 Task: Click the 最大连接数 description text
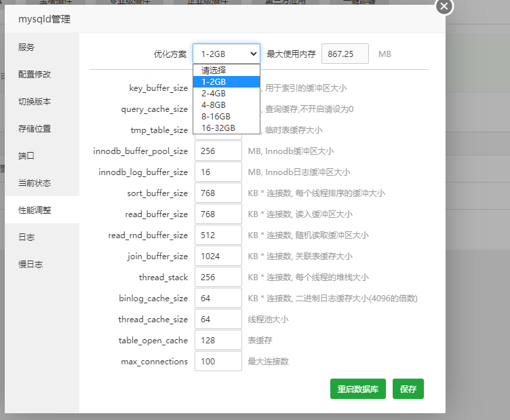click(269, 362)
